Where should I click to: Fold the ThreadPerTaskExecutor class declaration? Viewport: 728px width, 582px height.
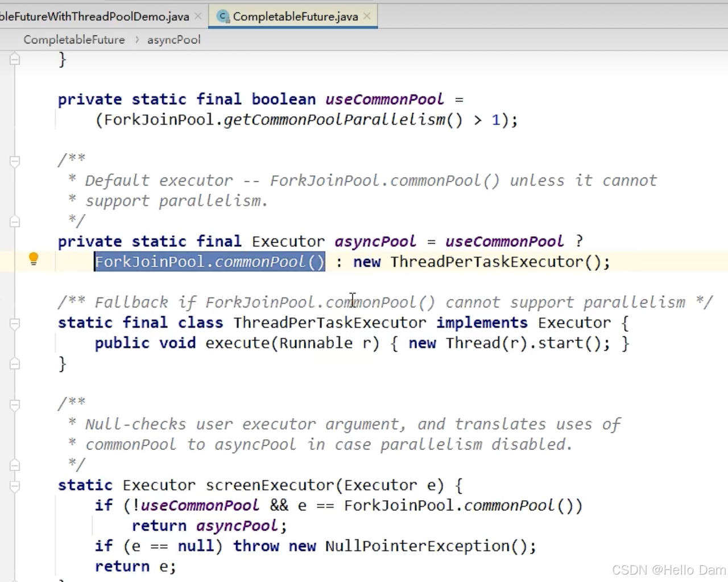[15, 324]
